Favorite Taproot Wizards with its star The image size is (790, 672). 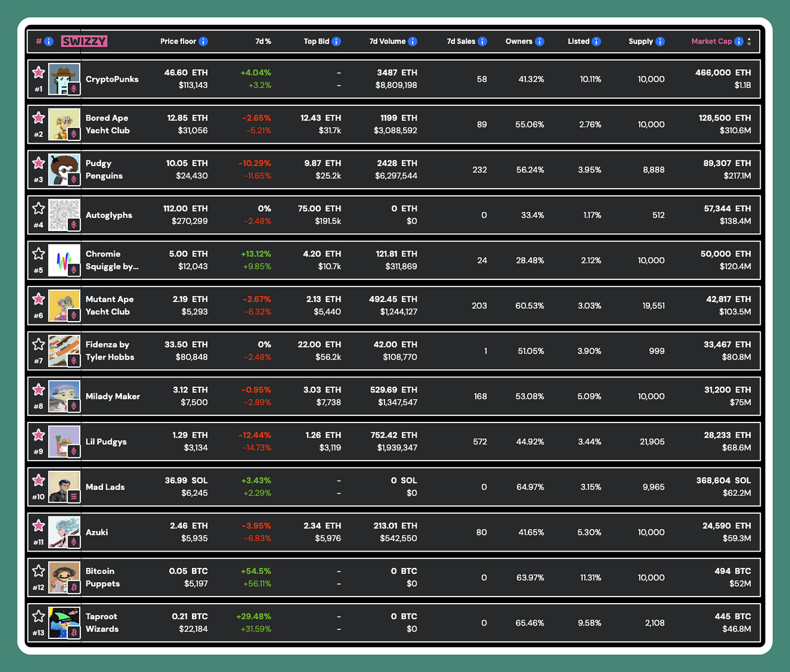[x=38, y=616]
